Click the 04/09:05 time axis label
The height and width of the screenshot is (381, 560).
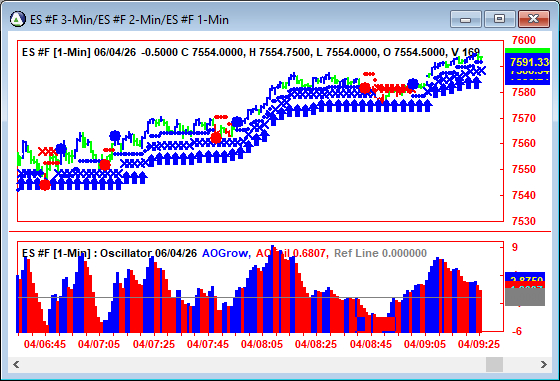click(x=425, y=344)
